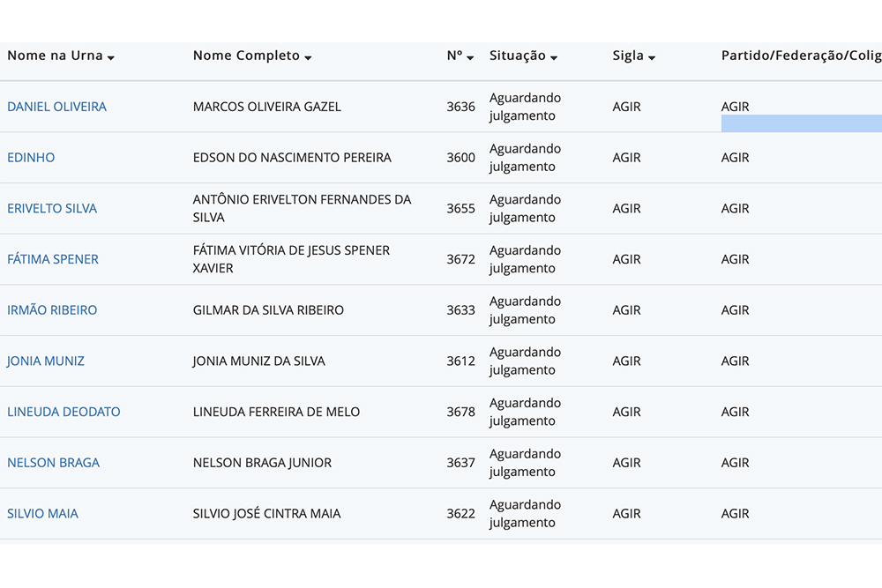This screenshot has height=588, width=882.
Task: Click Partido AGIR in LINEUDA DEODATO row
Action: [736, 412]
